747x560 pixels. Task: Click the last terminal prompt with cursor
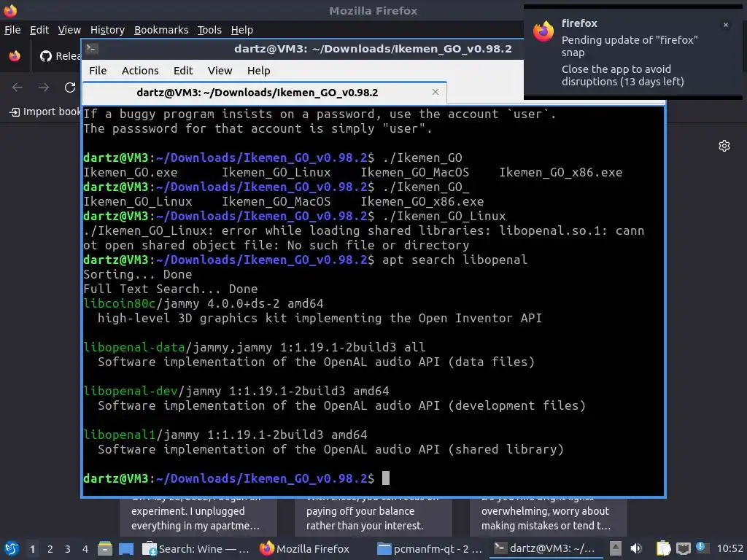click(236, 478)
